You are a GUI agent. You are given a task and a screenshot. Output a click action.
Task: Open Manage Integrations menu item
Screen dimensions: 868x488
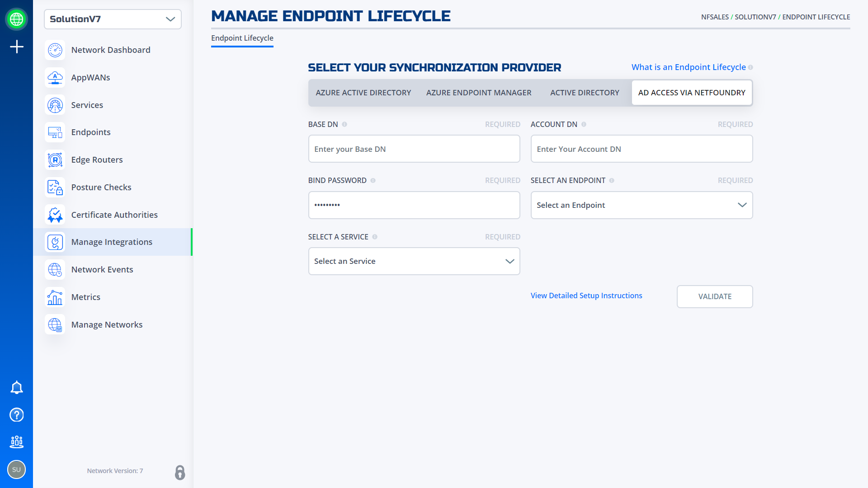coord(113,242)
